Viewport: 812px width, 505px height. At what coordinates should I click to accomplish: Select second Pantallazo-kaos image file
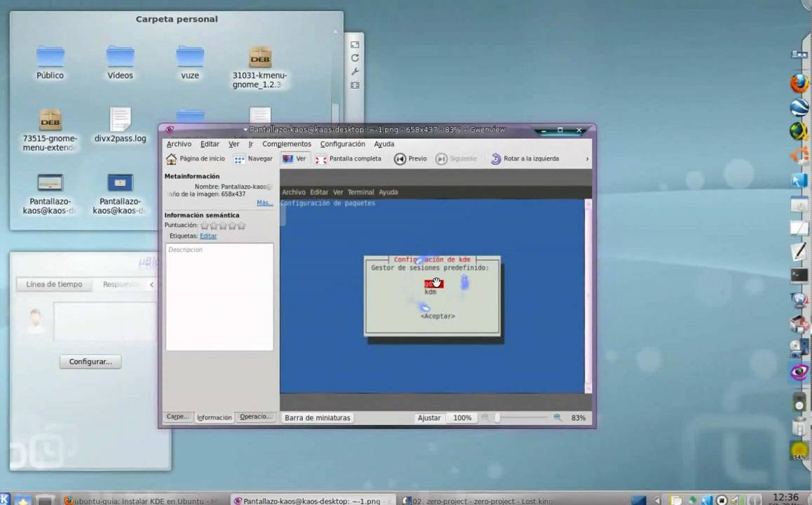point(120,194)
